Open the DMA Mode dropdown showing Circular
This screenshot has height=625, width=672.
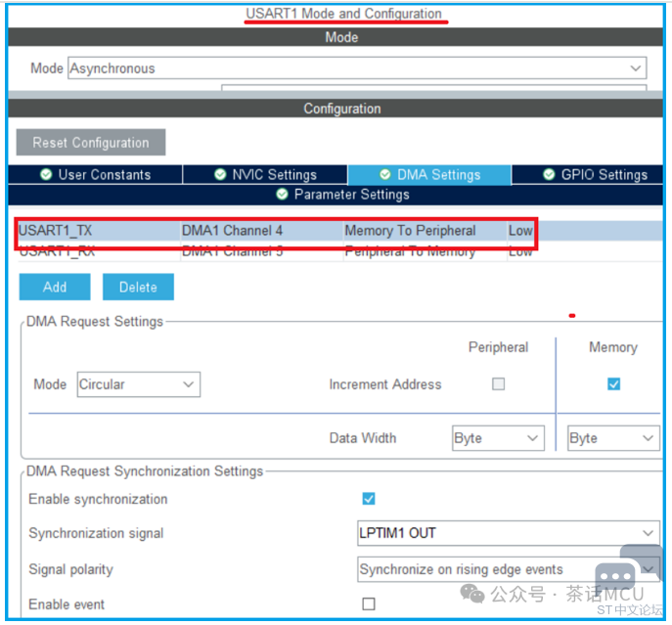coord(139,384)
